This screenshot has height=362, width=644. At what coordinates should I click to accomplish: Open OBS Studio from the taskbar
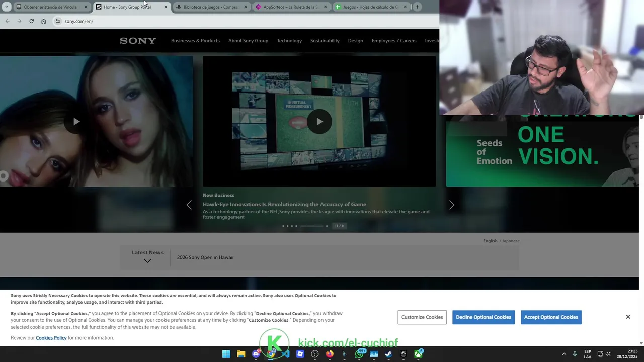(x=315, y=354)
